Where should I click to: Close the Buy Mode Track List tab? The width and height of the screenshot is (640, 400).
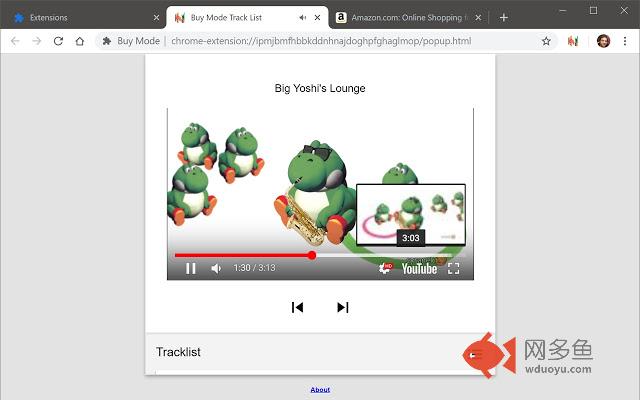(x=317, y=18)
